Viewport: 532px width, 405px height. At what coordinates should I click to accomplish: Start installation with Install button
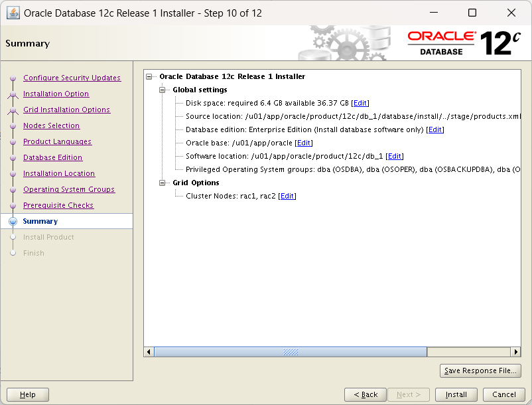tap(456, 395)
